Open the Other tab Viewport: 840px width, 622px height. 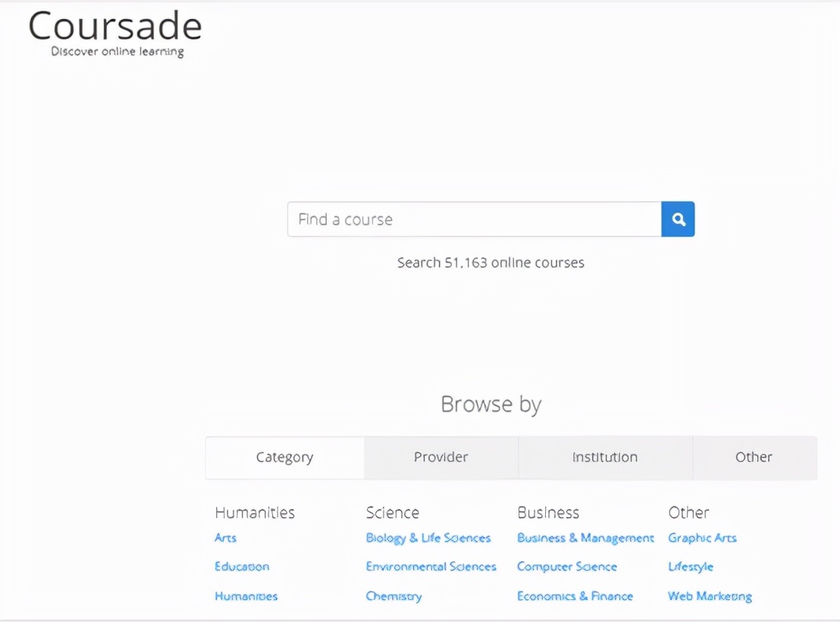[x=754, y=457]
